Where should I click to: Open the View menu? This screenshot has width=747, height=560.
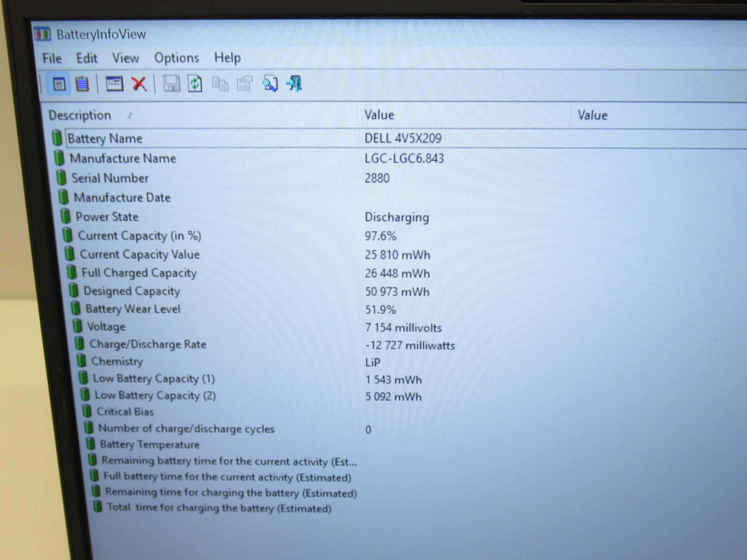tap(125, 58)
